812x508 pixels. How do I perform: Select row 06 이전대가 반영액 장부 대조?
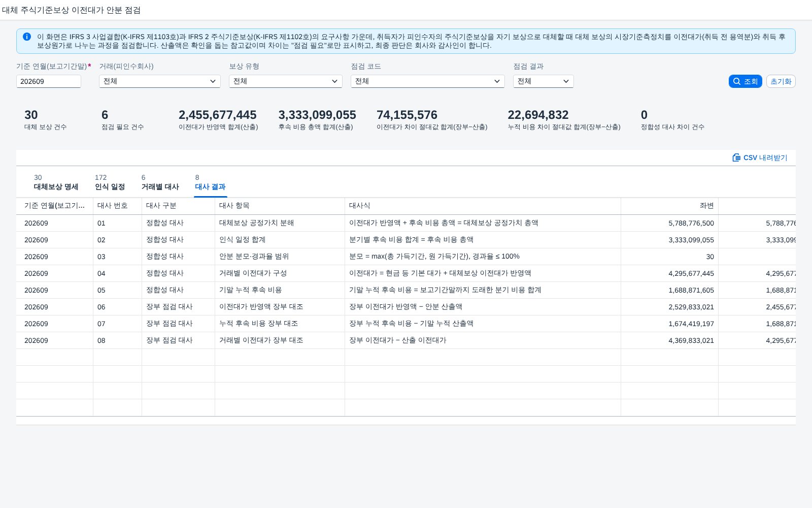[x=406, y=307]
